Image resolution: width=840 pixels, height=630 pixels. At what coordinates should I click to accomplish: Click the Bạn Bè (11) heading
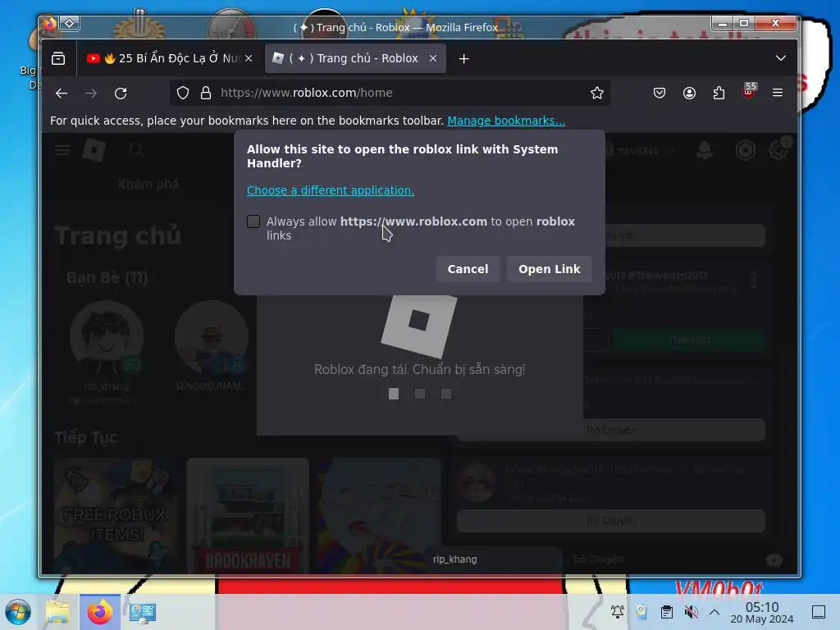click(x=107, y=277)
